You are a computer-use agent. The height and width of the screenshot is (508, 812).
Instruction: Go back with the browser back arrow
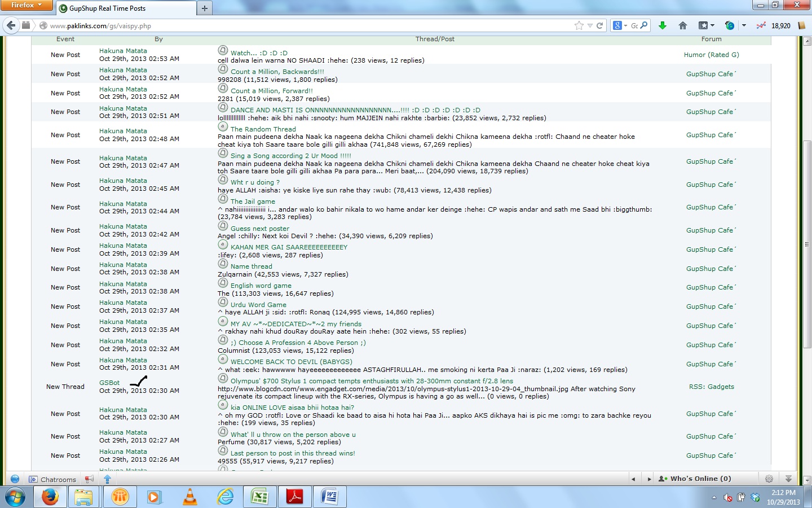click(x=11, y=25)
